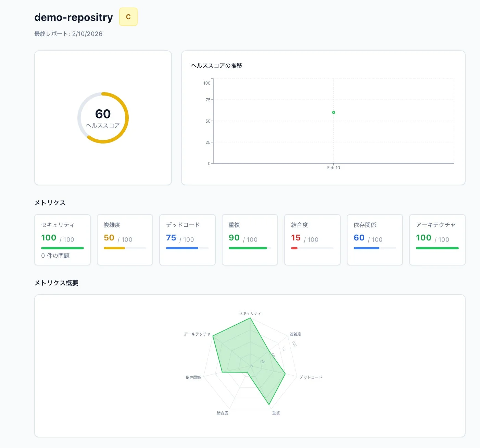Click the blue 依存関係 progress bar
480x448 pixels.
[366, 248]
